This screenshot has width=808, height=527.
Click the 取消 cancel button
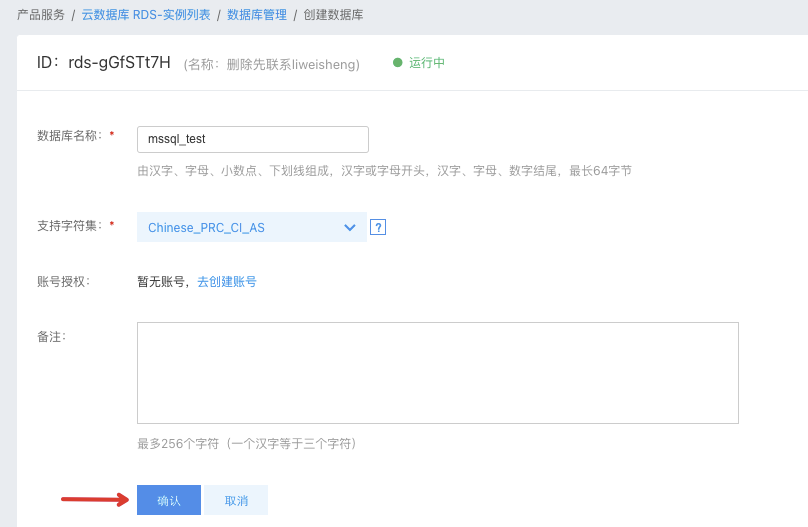pos(236,500)
